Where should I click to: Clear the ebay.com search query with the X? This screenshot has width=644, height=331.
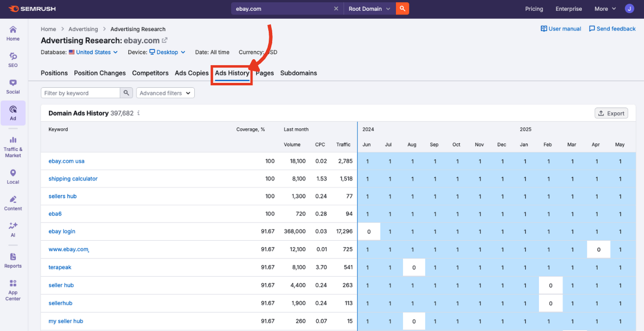pyautogui.click(x=336, y=8)
